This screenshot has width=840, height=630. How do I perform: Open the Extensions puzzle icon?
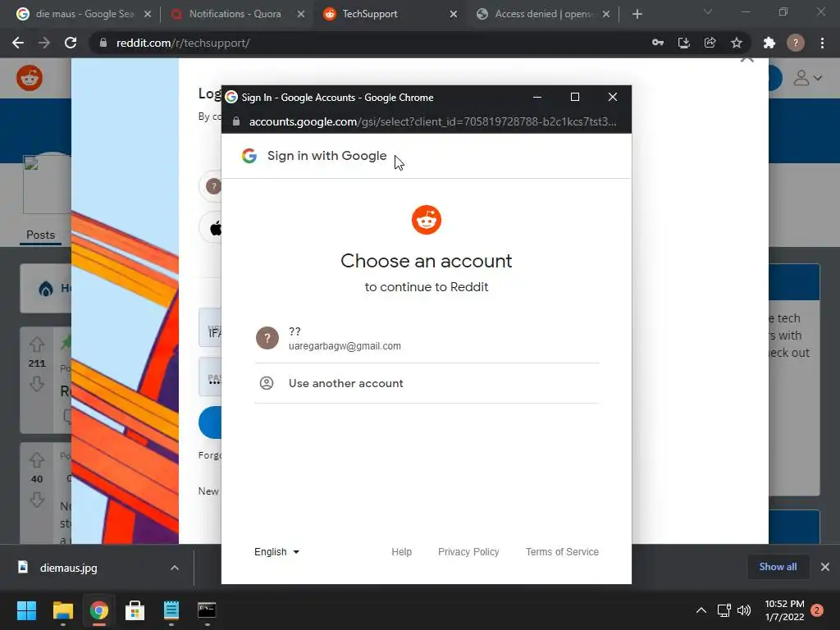(x=769, y=43)
